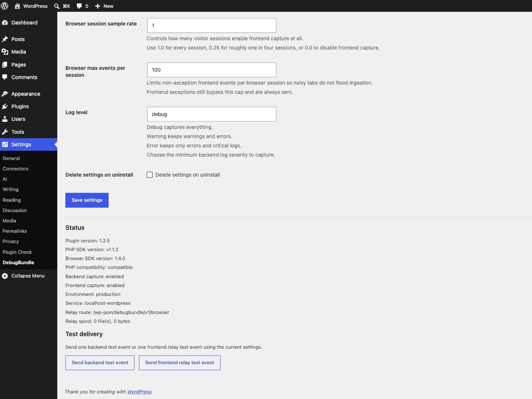Go to the Appearance menu

(29, 94)
